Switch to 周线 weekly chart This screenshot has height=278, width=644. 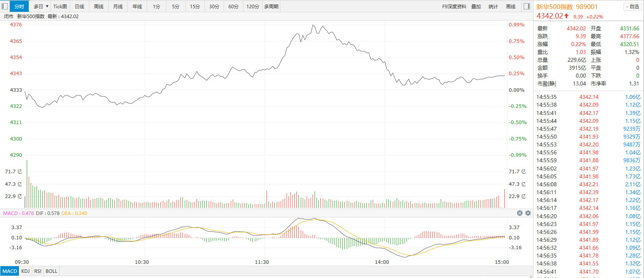pos(99,6)
